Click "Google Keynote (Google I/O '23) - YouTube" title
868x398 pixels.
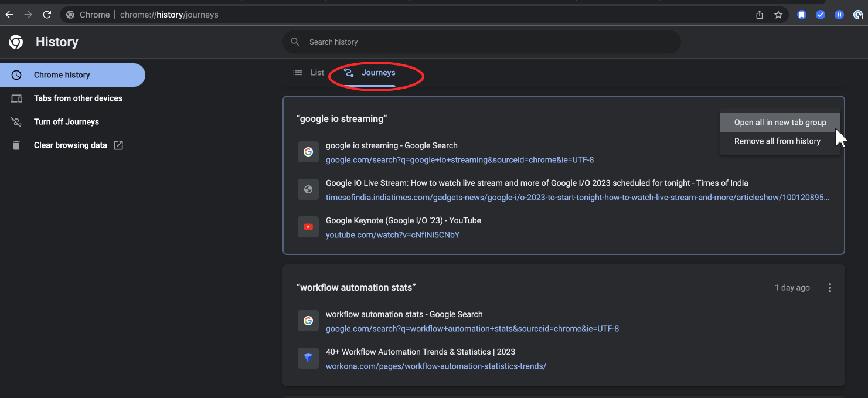click(x=403, y=220)
